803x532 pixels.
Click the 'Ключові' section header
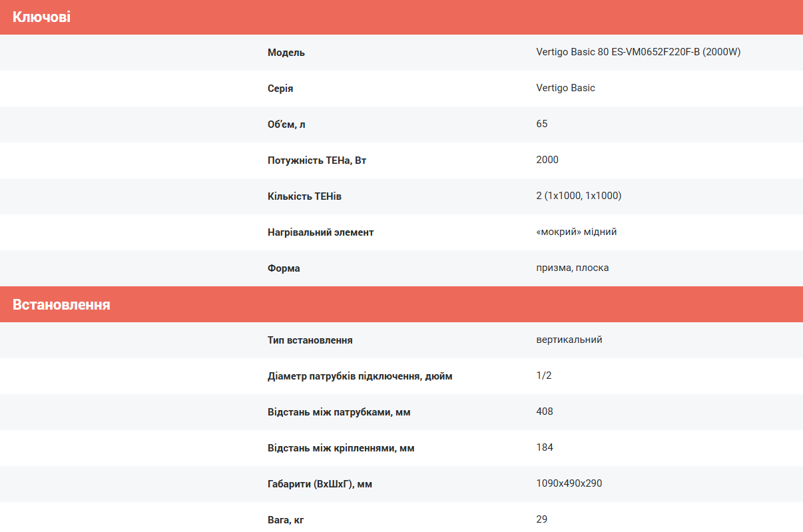point(401,17)
